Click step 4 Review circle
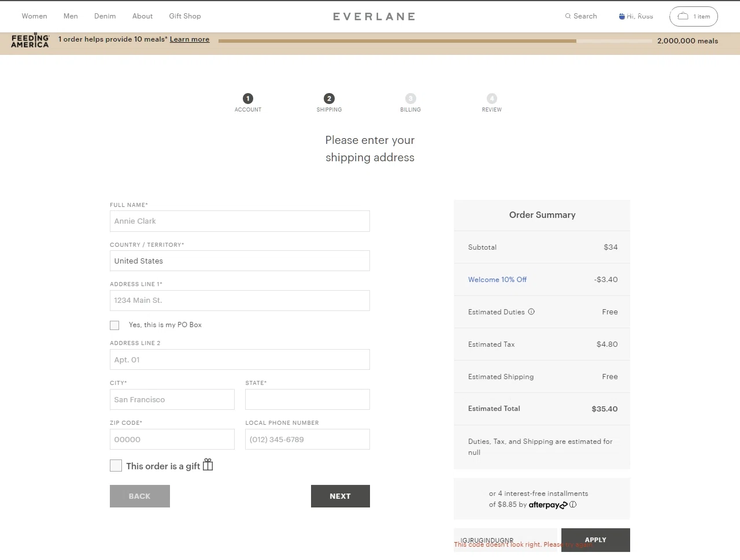 492,98
